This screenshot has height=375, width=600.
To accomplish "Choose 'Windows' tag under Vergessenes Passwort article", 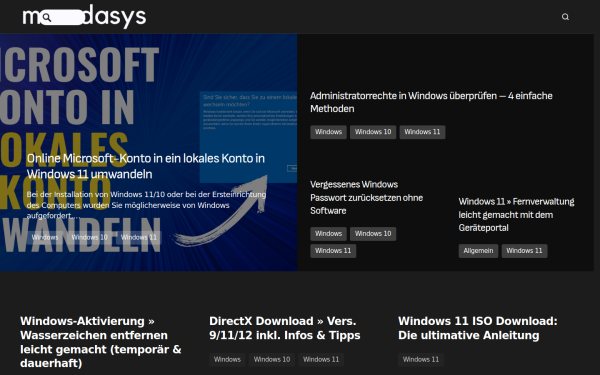I will pos(328,234).
